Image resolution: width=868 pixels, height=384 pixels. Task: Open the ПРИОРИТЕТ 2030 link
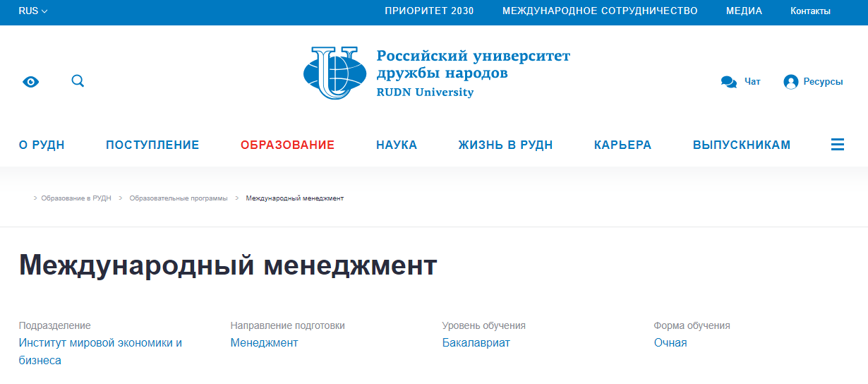tap(429, 11)
